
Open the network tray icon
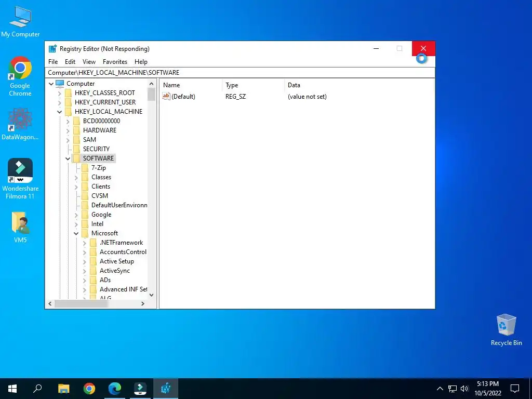point(453,389)
